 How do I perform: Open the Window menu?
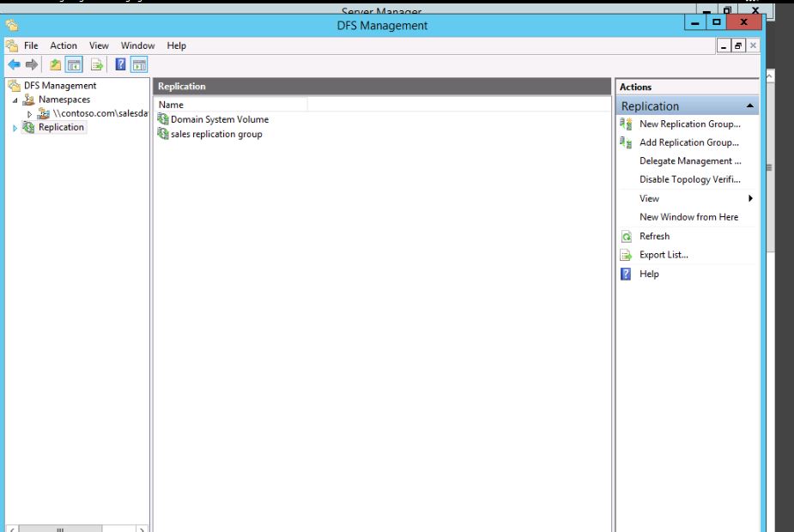(x=137, y=45)
